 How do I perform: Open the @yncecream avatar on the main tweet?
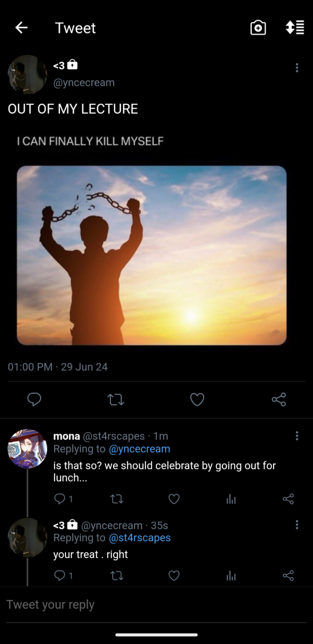[28, 74]
